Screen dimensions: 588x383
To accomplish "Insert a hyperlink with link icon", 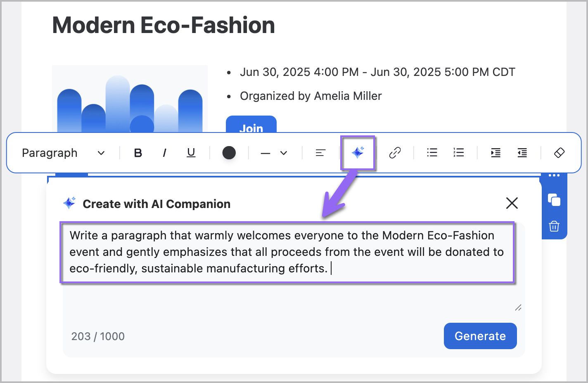I will [395, 153].
